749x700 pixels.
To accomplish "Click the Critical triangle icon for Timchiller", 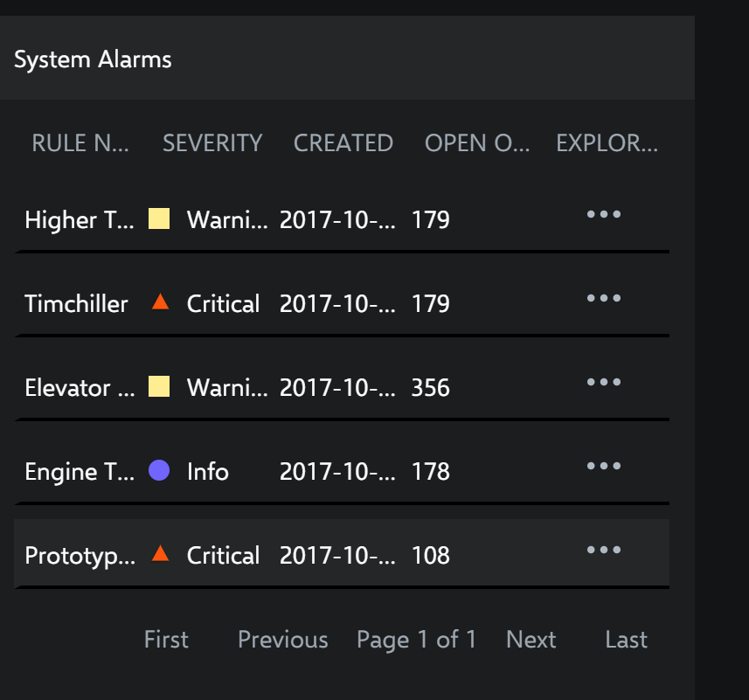I will coord(161,303).
